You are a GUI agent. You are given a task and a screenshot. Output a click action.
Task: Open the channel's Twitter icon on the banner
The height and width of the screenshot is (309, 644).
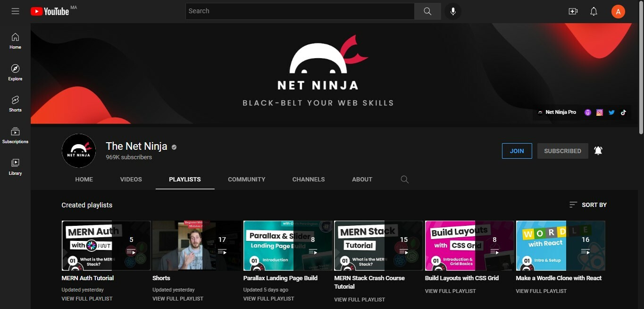tap(611, 112)
